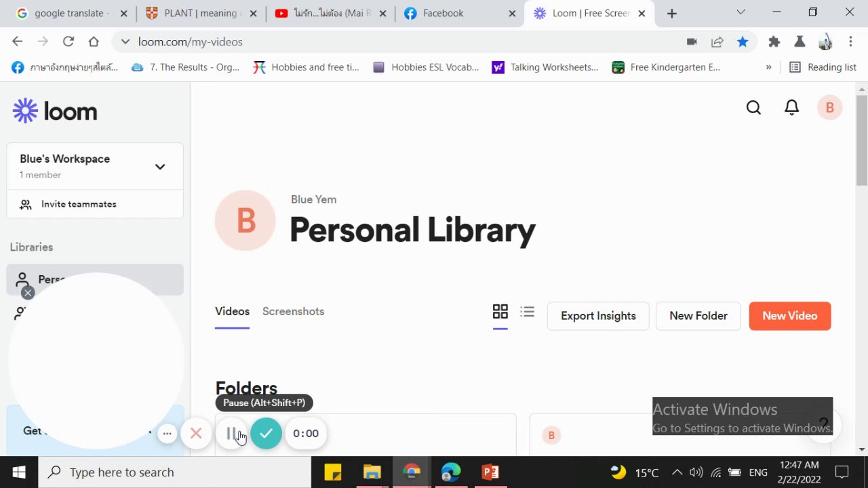Image resolution: width=868 pixels, height=488 pixels.
Task: Switch to PLANT meaning tab
Action: point(201,14)
